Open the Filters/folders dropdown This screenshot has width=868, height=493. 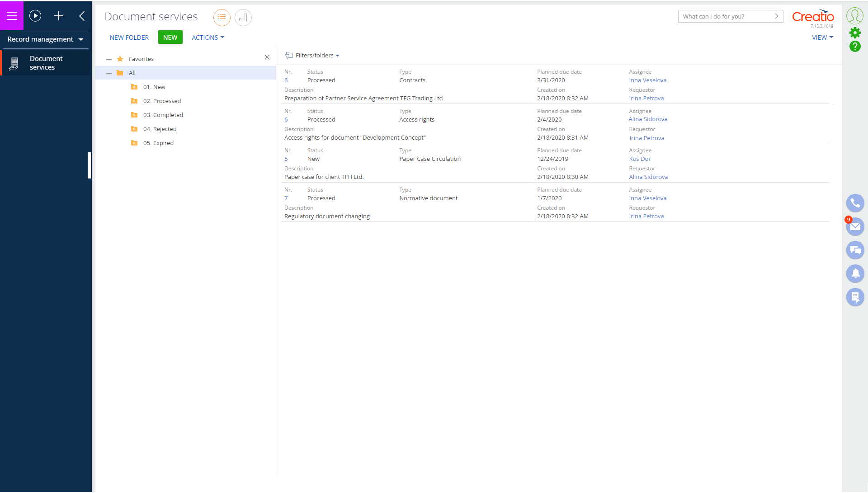coord(317,56)
